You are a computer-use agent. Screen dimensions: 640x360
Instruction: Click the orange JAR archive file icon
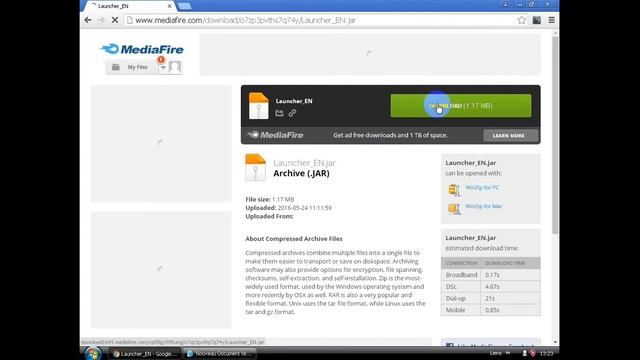255,167
